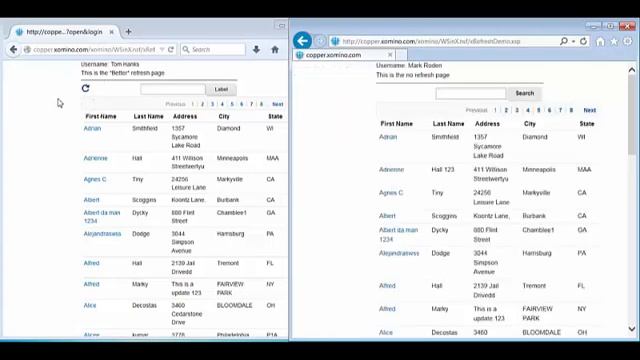Select IE tab copper.xomino.com
Viewport: 640px width, 360px height.
[344, 55]
